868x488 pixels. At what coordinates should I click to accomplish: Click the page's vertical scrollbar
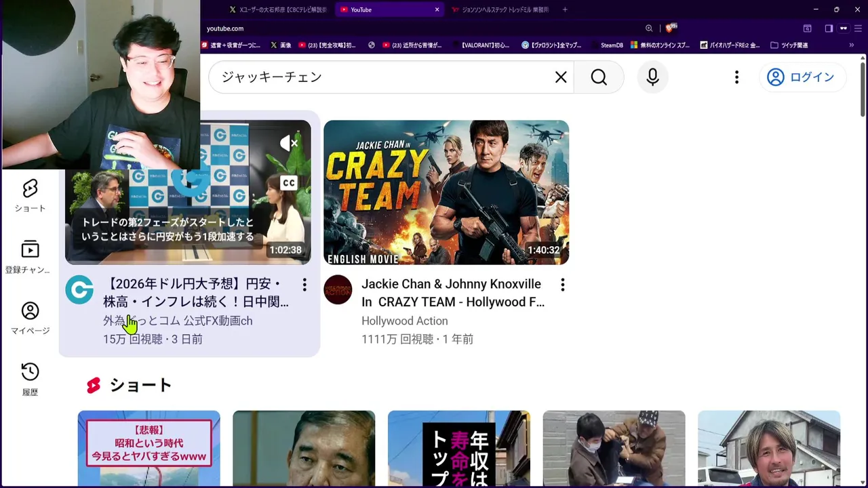point(863,88)
